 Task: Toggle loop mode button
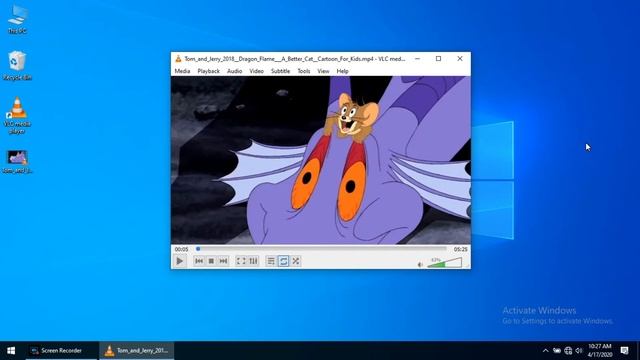(x=283, y=261)
